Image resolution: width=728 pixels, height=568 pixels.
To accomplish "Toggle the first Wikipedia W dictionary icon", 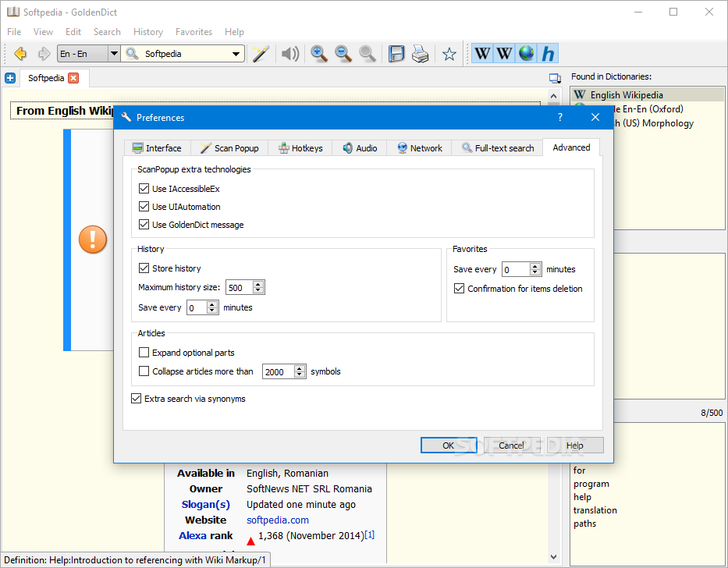I will tap(482, 54).
